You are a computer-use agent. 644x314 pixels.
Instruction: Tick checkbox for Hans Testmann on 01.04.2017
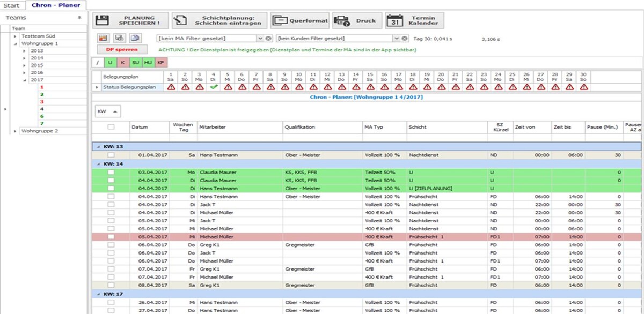point(111,155)
